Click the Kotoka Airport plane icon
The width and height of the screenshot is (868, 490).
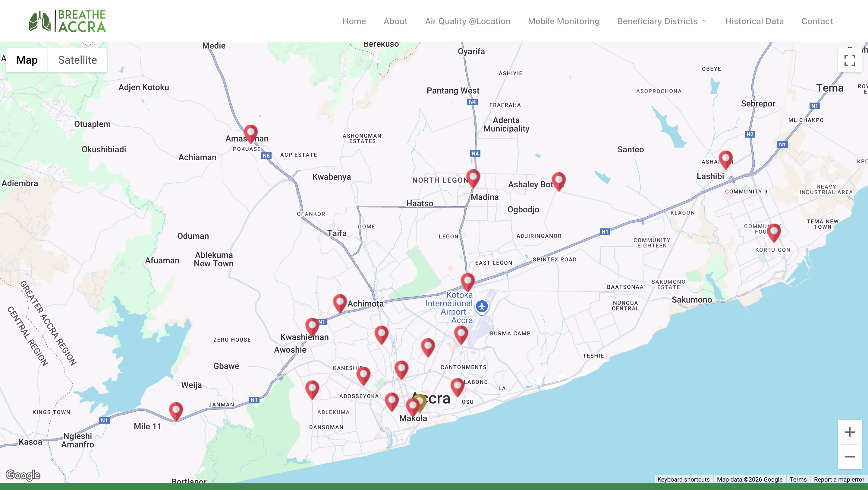pyautogui.click(x=482, y=306)
